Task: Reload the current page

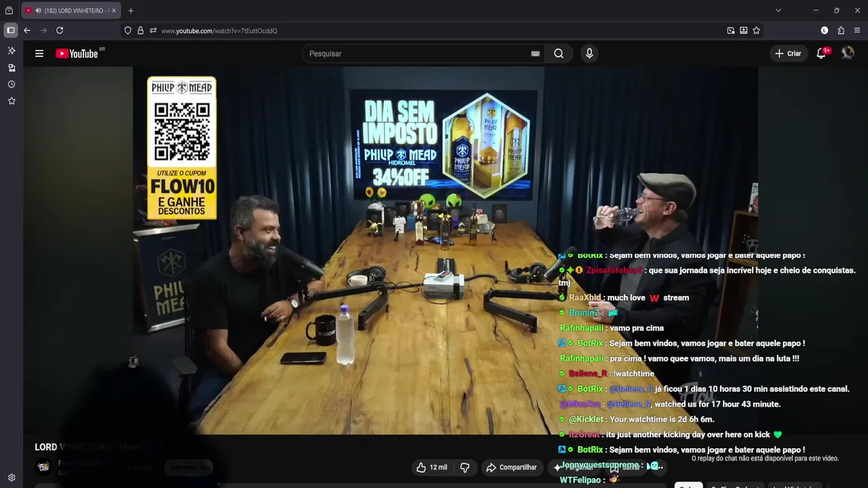Action: pos(60,30)
